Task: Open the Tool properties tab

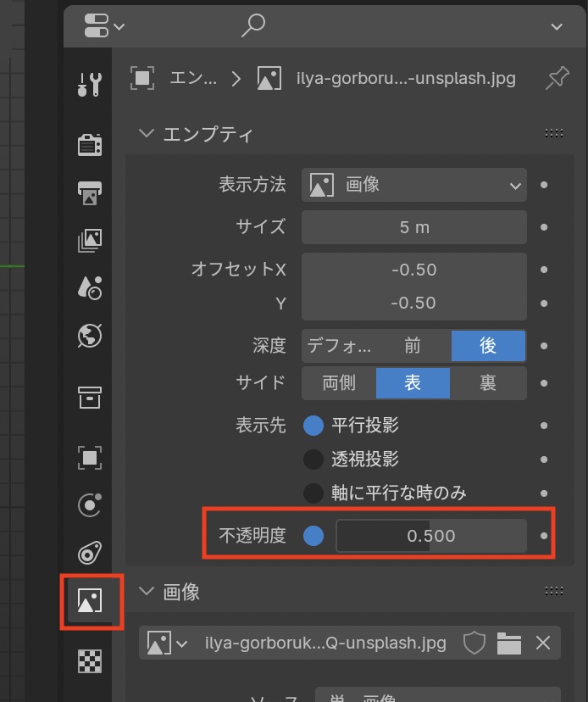Action: [x=89, y=84]
